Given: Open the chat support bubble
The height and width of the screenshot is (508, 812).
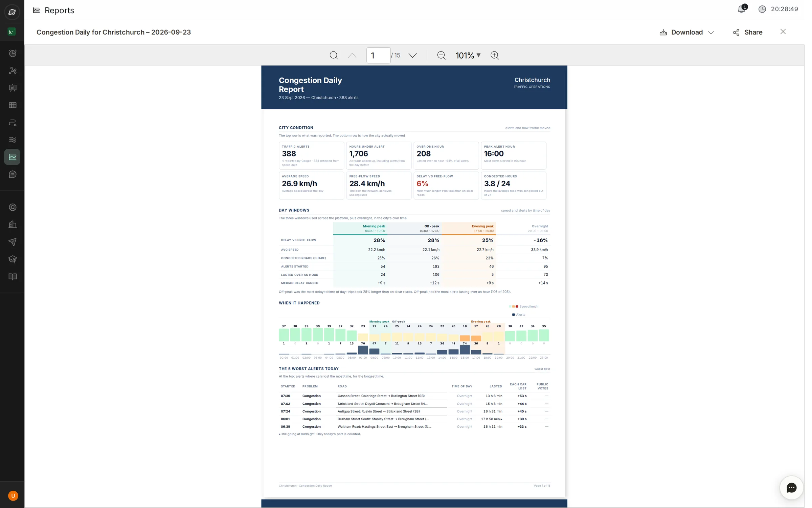Looking at the screenshot, I should (791, 488).
